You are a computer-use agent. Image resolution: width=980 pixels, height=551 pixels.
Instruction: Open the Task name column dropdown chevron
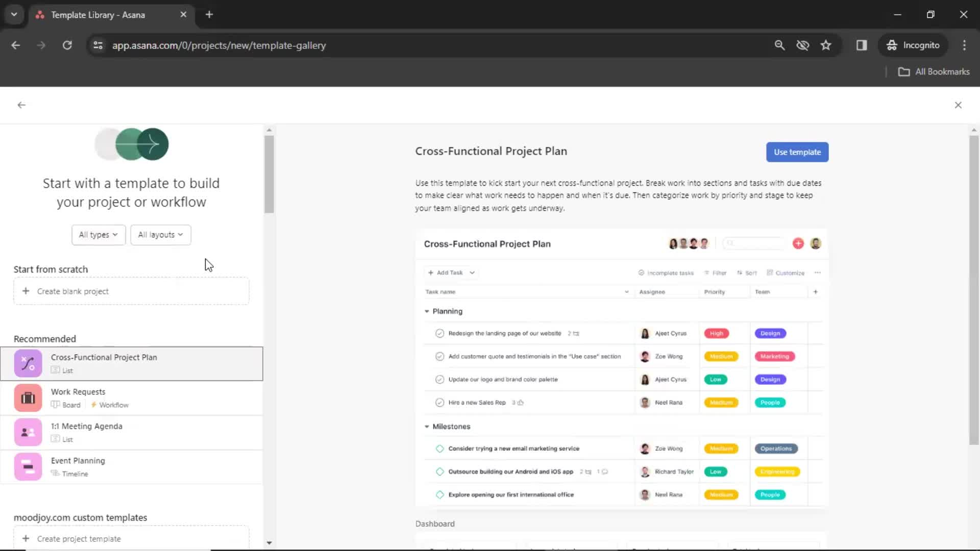click(627, 292)
